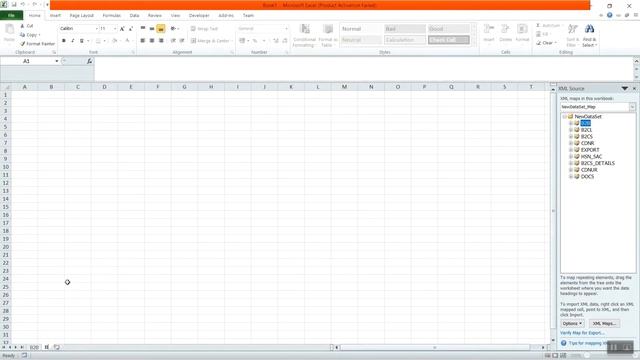Viewport: 640px width, 360px height.
Task: Open the Sort & Filter icon
Action: pos(573,29)
